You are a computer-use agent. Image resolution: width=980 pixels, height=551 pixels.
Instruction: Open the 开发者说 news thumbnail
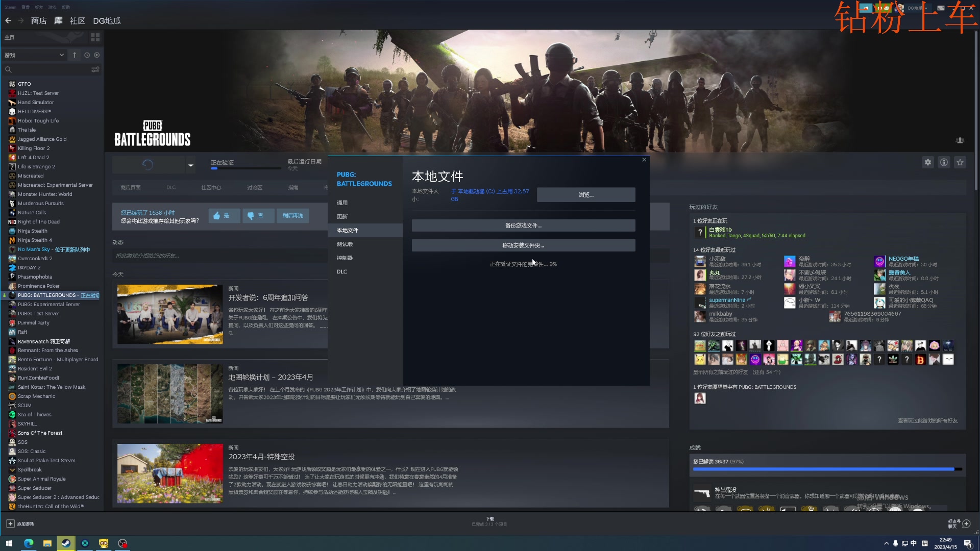pos(170,314)
